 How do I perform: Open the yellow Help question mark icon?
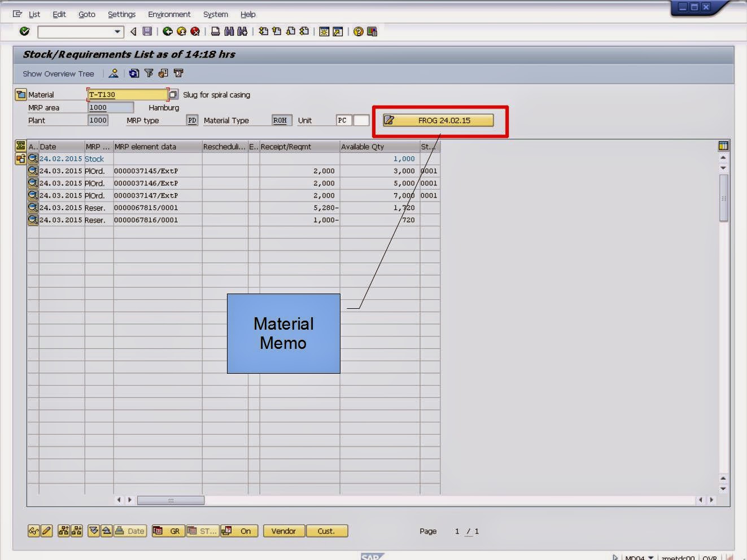tap(358, 32)
